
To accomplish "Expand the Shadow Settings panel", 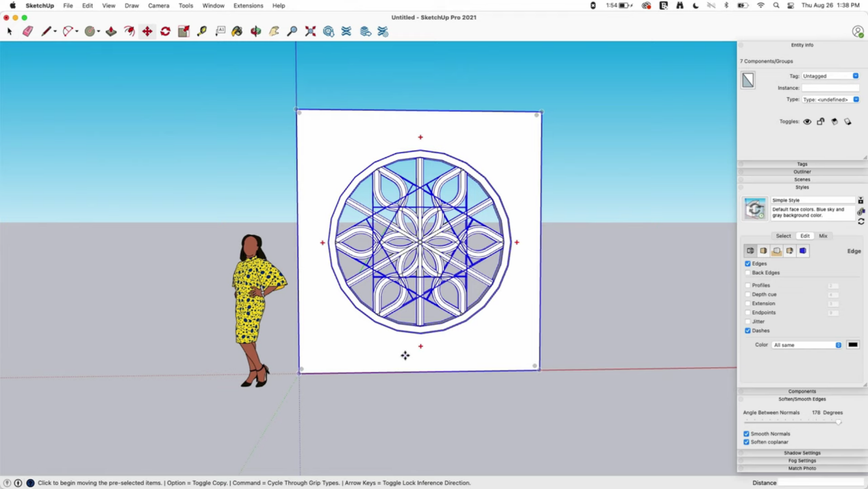I will (802, 453).
